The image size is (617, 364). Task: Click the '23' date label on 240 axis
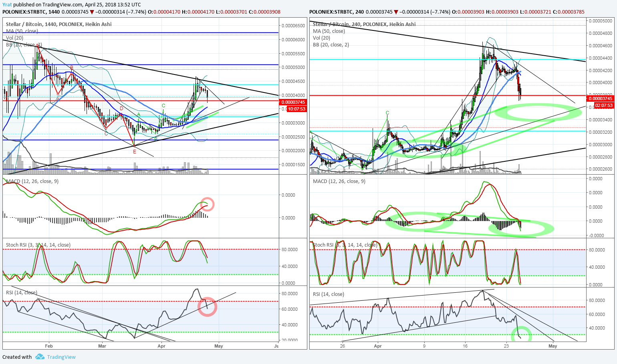click(x=506, y=346)
